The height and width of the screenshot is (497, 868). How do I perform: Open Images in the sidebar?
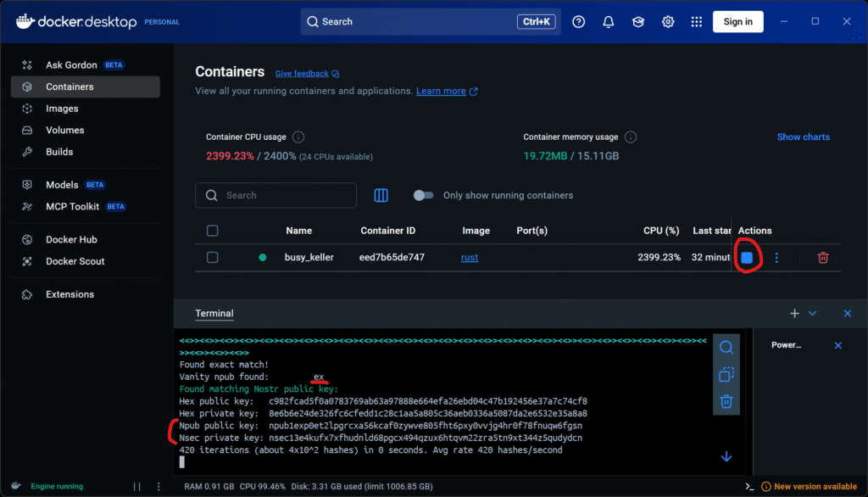pos(62,109)
